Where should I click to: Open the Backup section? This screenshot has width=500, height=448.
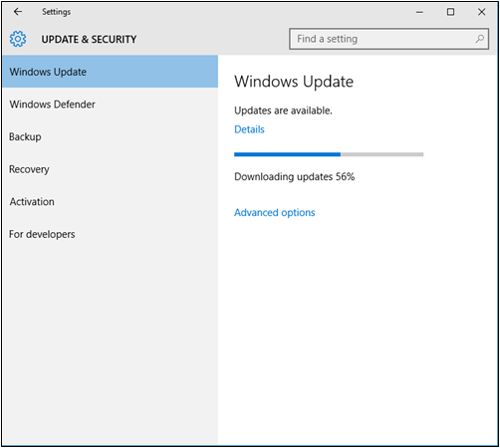tap(110, 136)
